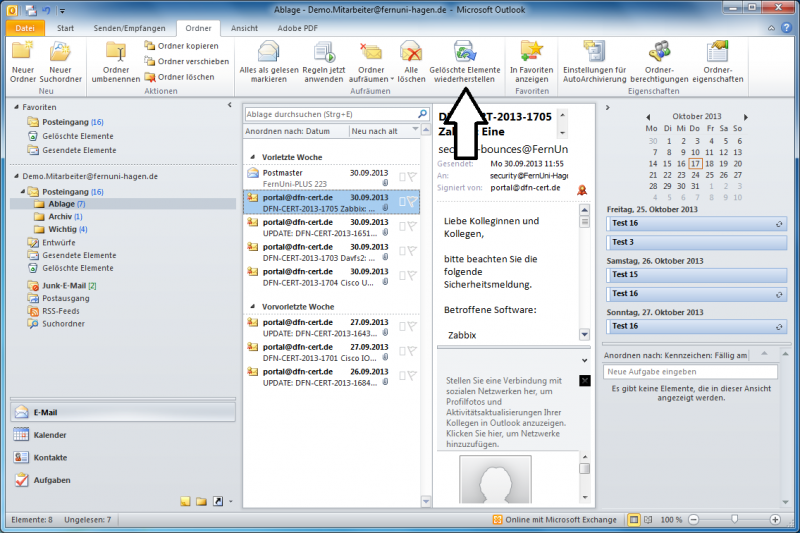Open Ordnereigenschaften
This screenshot has width=800, height=533.
click(x=717, y=63)
